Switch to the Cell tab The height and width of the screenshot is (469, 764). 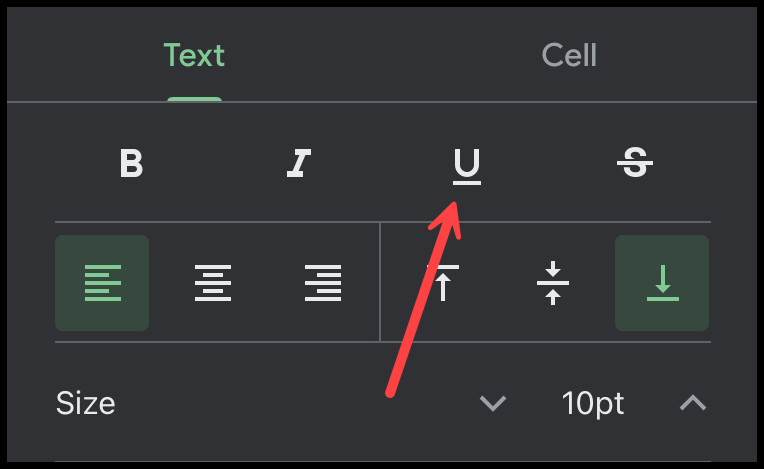[569, 55]
